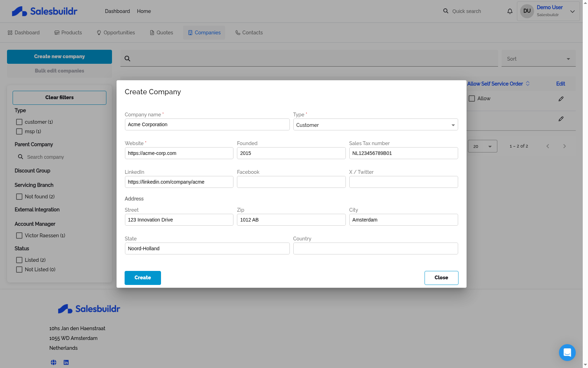Click the Zip field
Image resolution: width=588 pixels, height=368 pixels.
point(291,220)
